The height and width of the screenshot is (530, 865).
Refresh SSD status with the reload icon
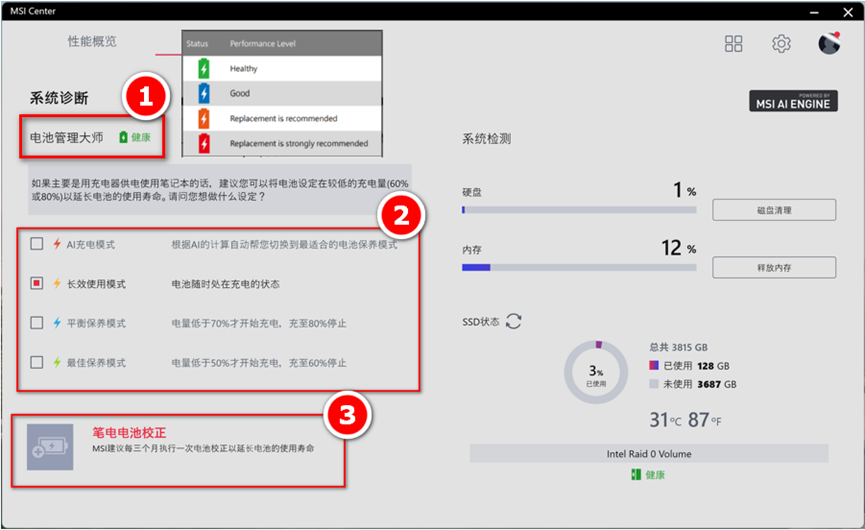click(514, 321)
